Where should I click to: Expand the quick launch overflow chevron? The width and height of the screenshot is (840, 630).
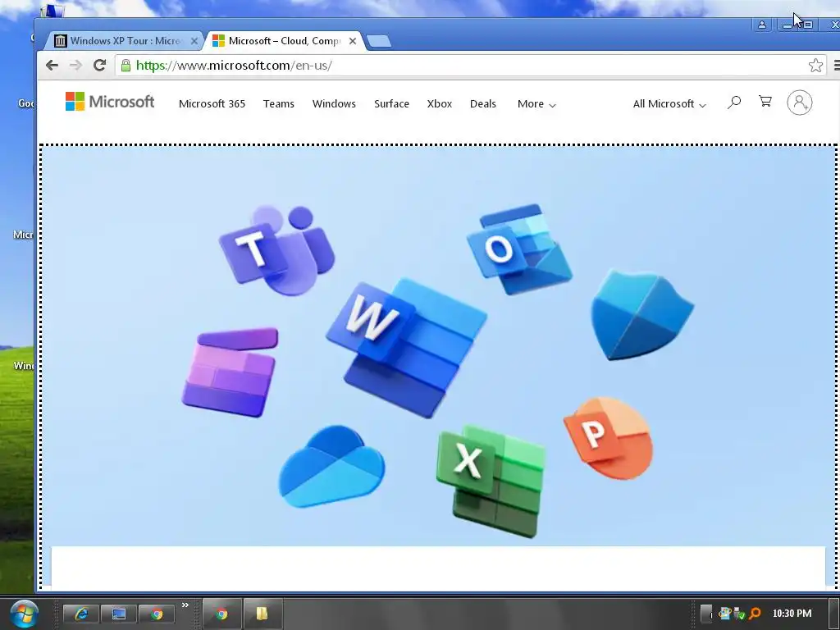pyautogui.click(x=185, y=605)
